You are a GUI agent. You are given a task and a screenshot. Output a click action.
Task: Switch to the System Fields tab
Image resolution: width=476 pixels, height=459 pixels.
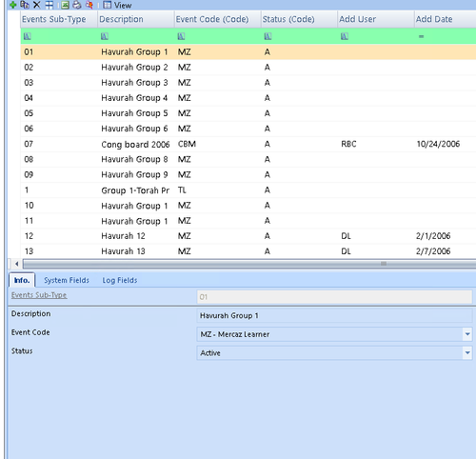click(x=67, y=280)
